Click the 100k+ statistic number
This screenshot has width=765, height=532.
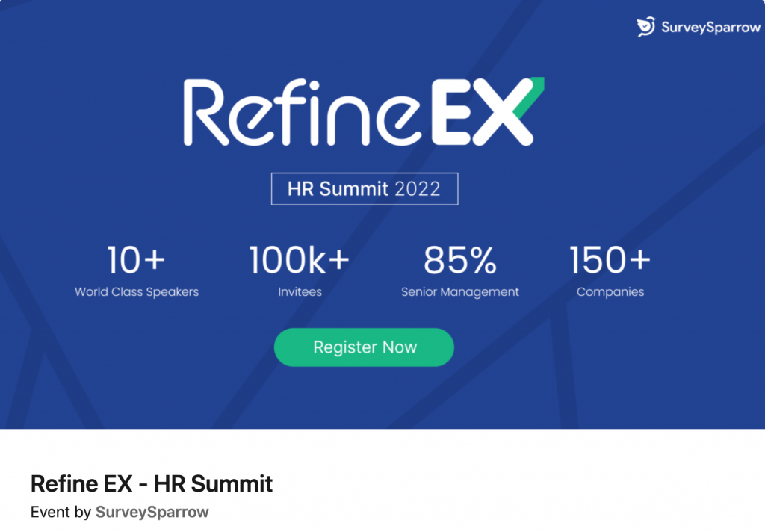299,260
